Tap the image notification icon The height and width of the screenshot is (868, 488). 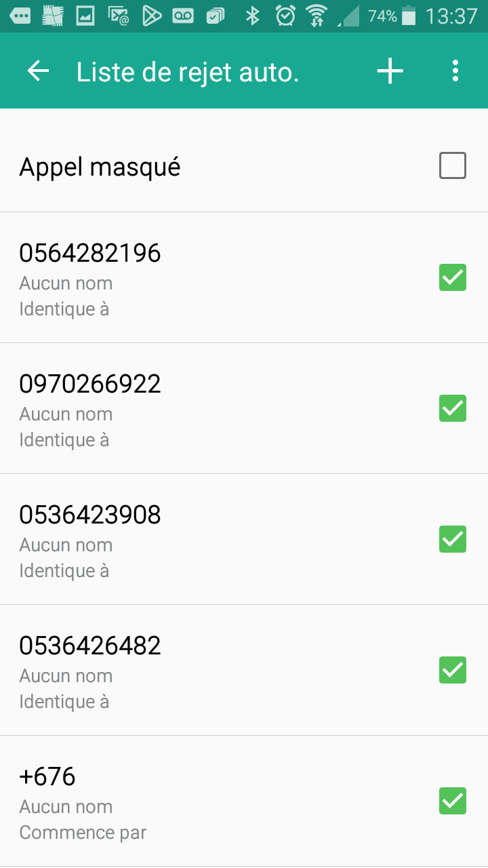85,16
